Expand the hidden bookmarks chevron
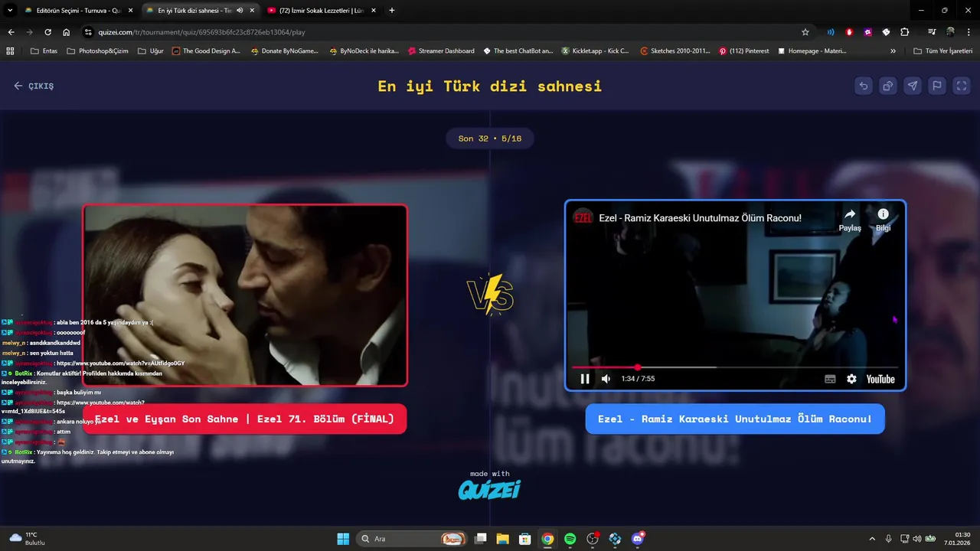This screenshot has height=551, width=980. [x=893, y=51]
